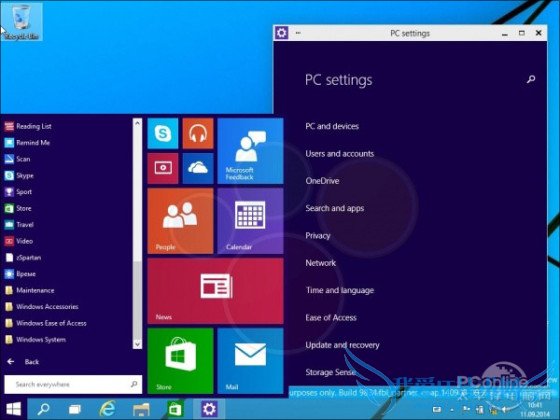The height and width of the screenshot is (420, 560).
Task: Select OneDrive in PC settings
Action: tap(322, 181)
